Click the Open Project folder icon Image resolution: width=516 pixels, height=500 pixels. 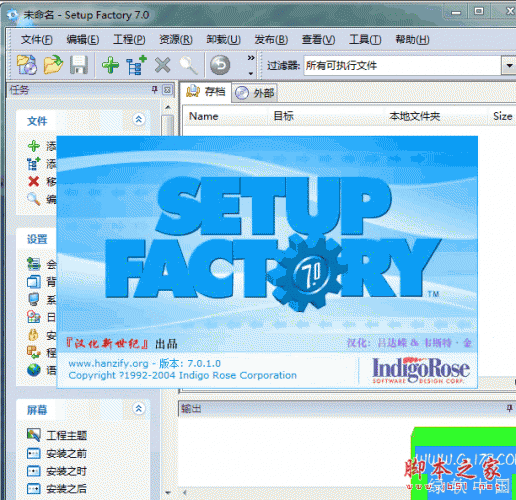53,65
